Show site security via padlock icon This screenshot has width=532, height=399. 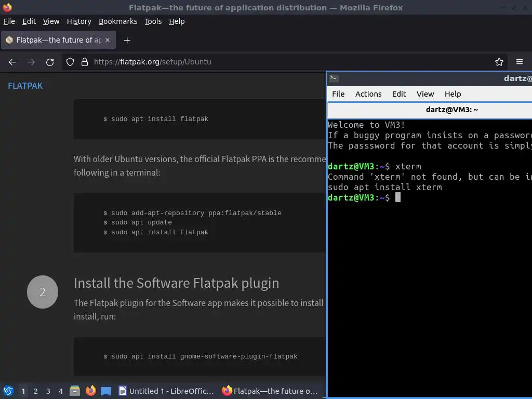pyautogui.click(x=85, y=62)
